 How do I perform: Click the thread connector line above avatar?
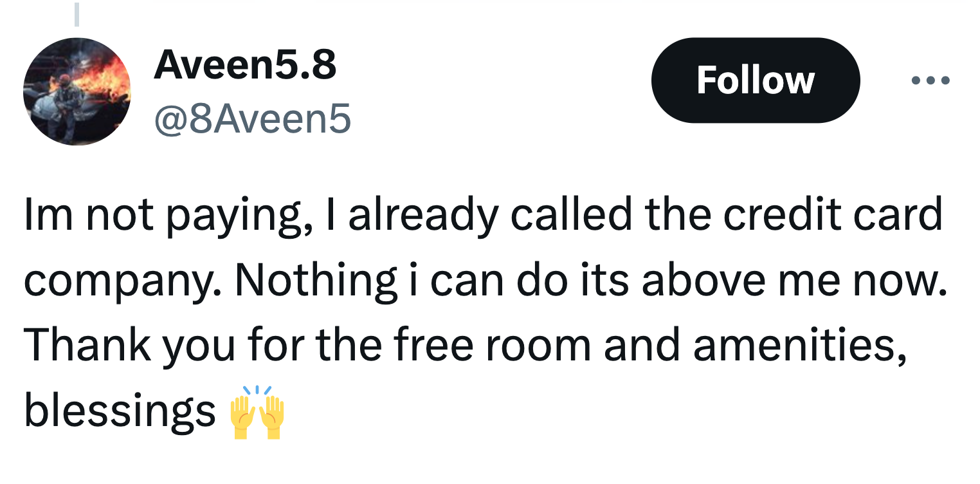tap(77, 14)
